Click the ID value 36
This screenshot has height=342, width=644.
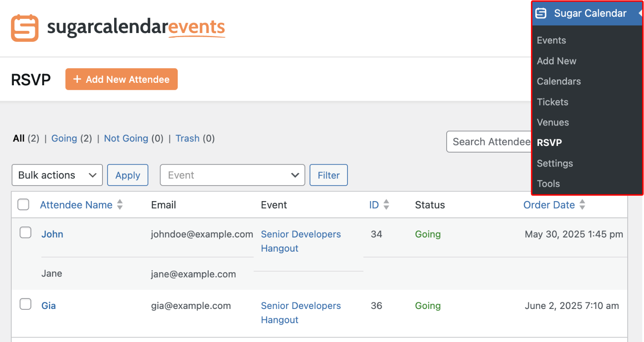tap(376, 306)
